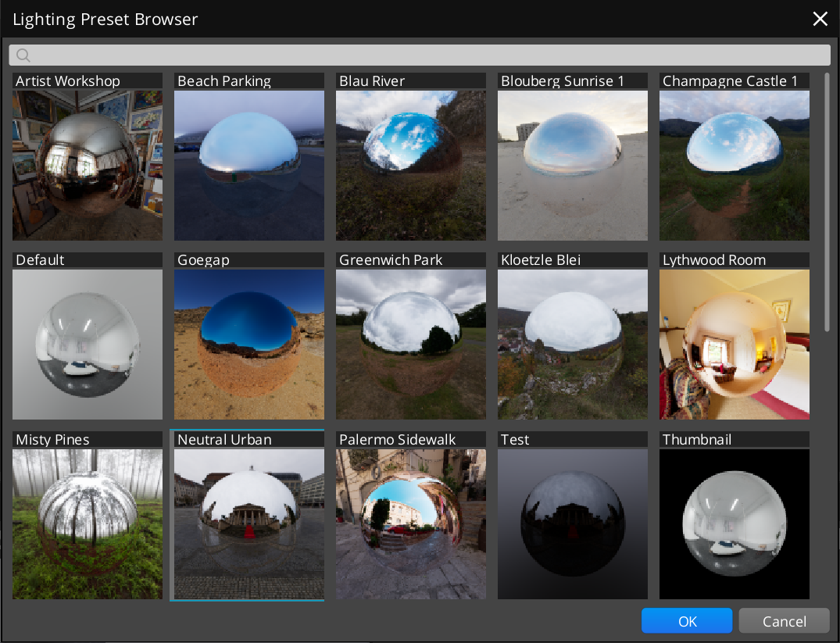Cancel the Lighting Preset Browser

(x=784, y=620)
